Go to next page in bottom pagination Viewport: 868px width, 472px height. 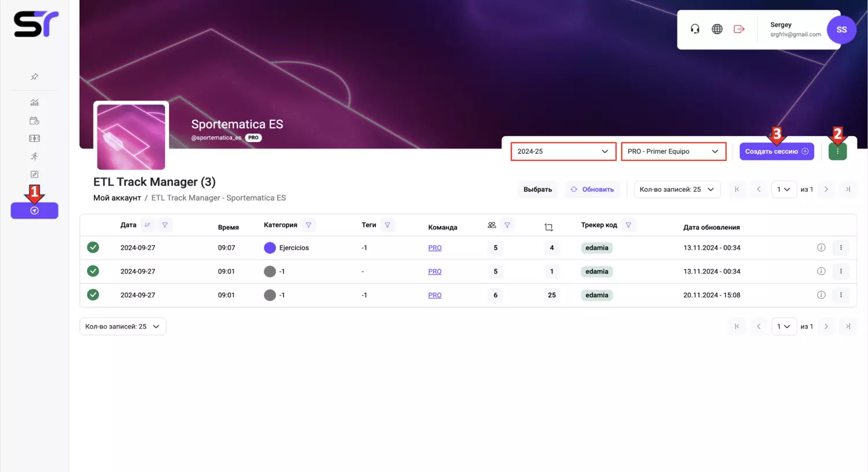pyautogui.click(x=826, y=326)
